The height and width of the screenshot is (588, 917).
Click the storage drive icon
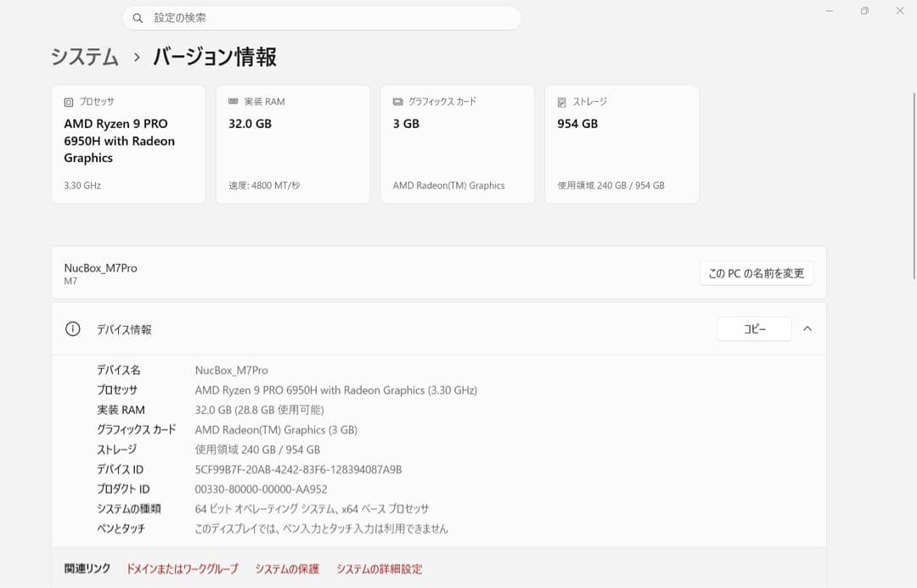click(x=561, y=103)
